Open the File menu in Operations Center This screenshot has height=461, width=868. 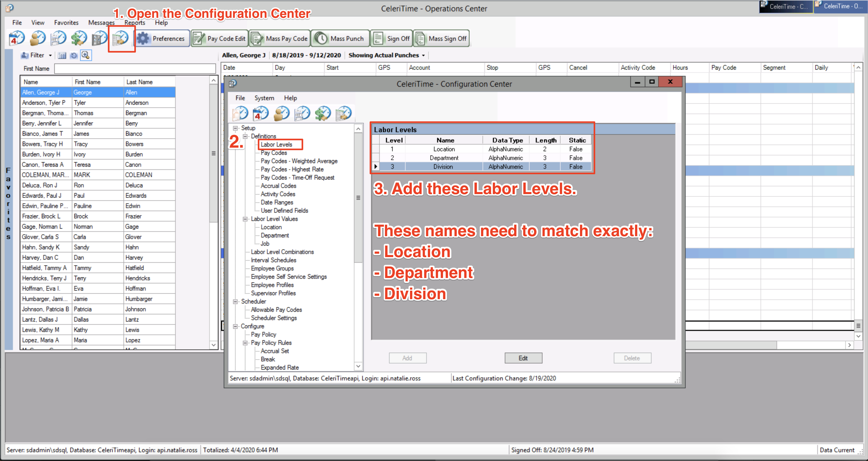click(x=17, y=22)
